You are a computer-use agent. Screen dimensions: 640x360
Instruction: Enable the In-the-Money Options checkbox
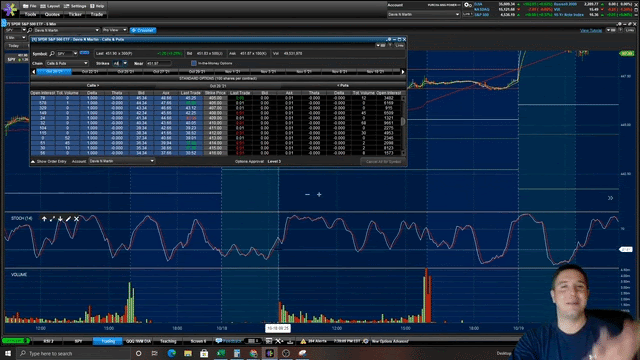tap(194, 63)
